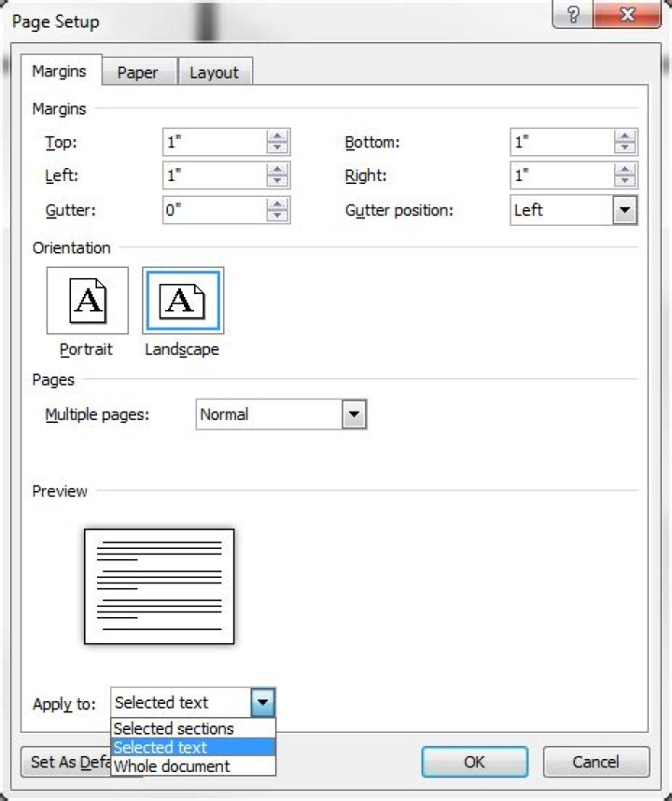The image size is (672, 801).
Task: Choose Whole document in Apply to list
Action: (x=193, y=766)
